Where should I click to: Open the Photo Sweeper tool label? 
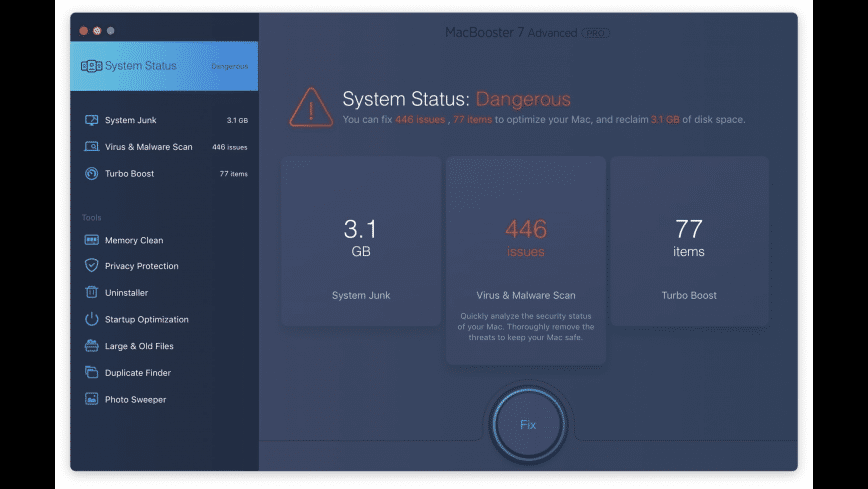click(x=135, y=399)
